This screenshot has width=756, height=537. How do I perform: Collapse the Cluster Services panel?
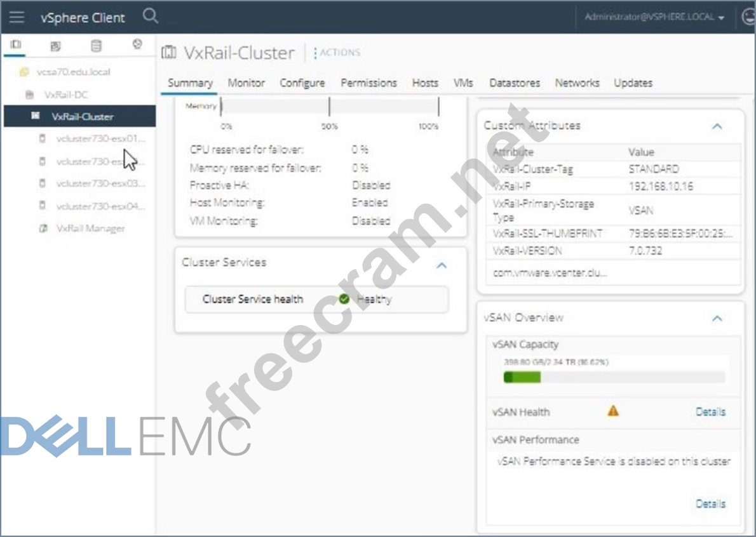[442, 265]
